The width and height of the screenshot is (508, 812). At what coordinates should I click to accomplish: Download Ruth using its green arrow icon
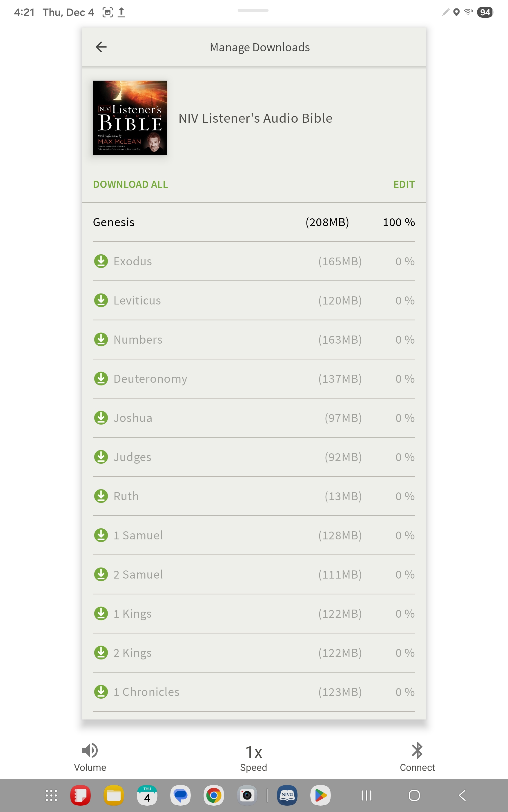(101, 496)
